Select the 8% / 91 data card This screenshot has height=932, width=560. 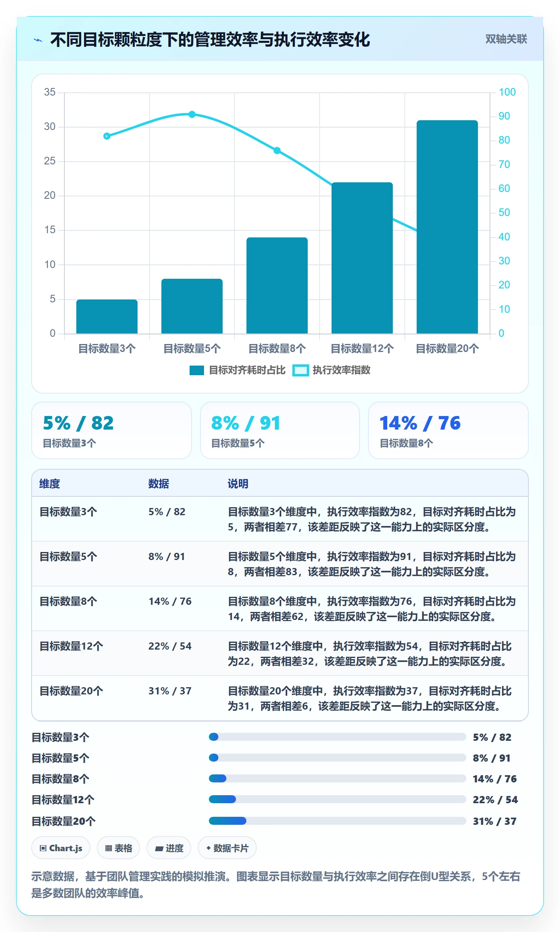click(x=280, y=430)
